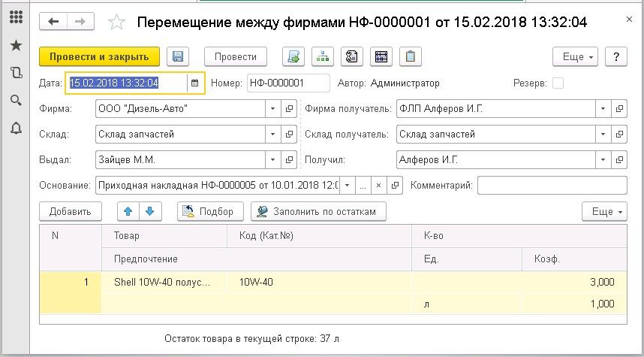Move the row up with blue arrow

128,211
